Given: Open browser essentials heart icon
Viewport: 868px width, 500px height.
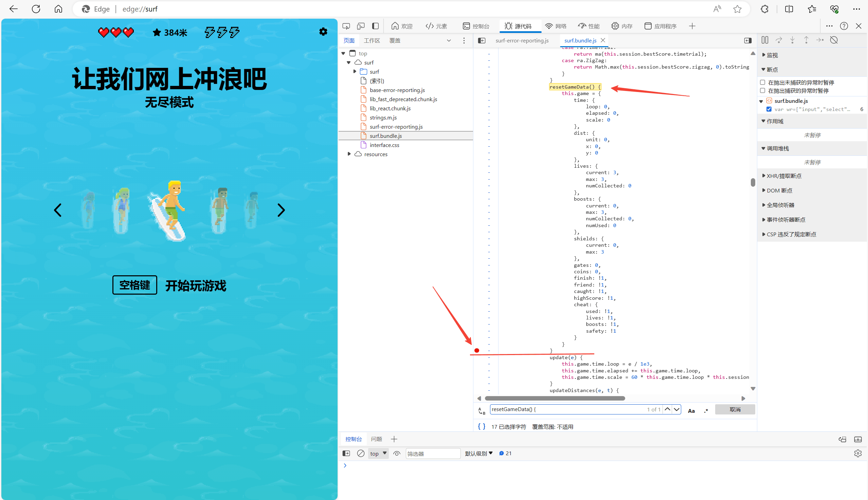Looking at the screenshot, I should click(834, 9).
